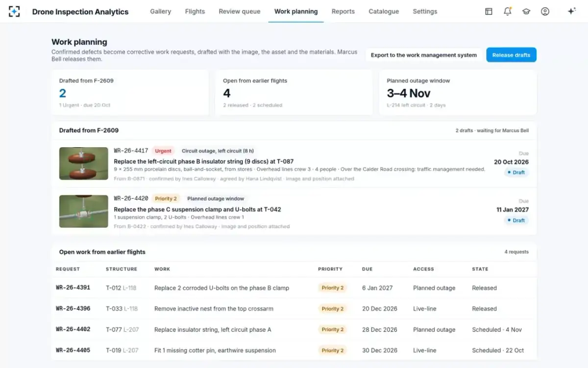Screen dimensions: 588x368
Task: Click work Replace 2 corroded U-bolts on phase B clamp
Action: click(221, 288)
